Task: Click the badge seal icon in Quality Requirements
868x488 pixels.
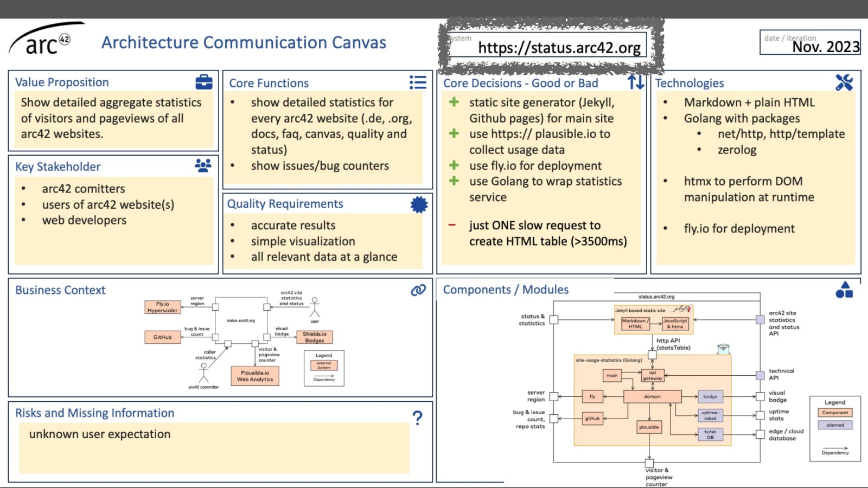Action: pyautogui.click(x=419, y=204)
